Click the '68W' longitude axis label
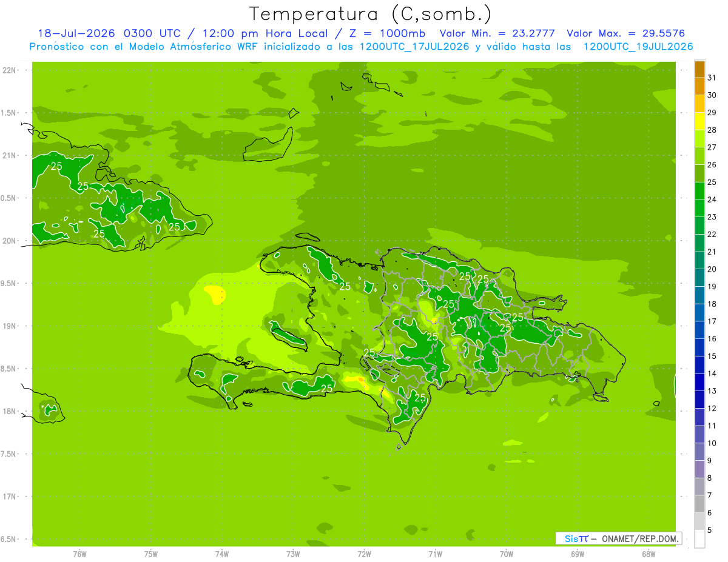The image size is (728, 562). pyautogui.click(x=649, y=554)
